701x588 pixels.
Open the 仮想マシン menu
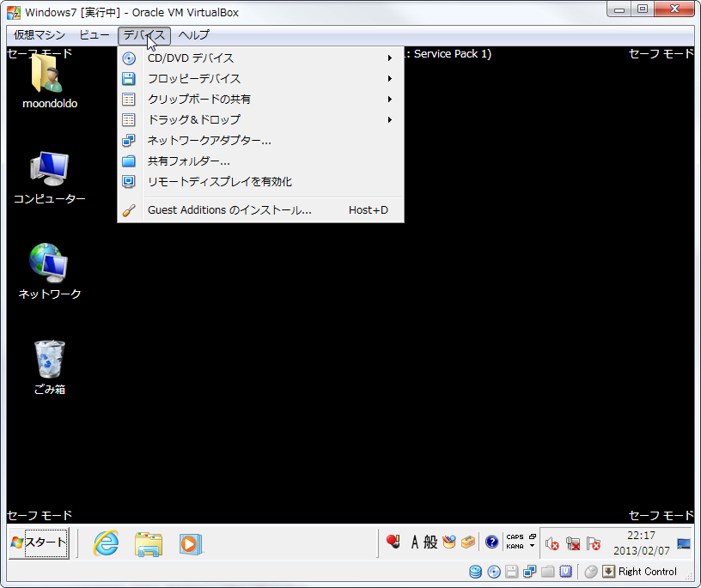tap(40, 35)
